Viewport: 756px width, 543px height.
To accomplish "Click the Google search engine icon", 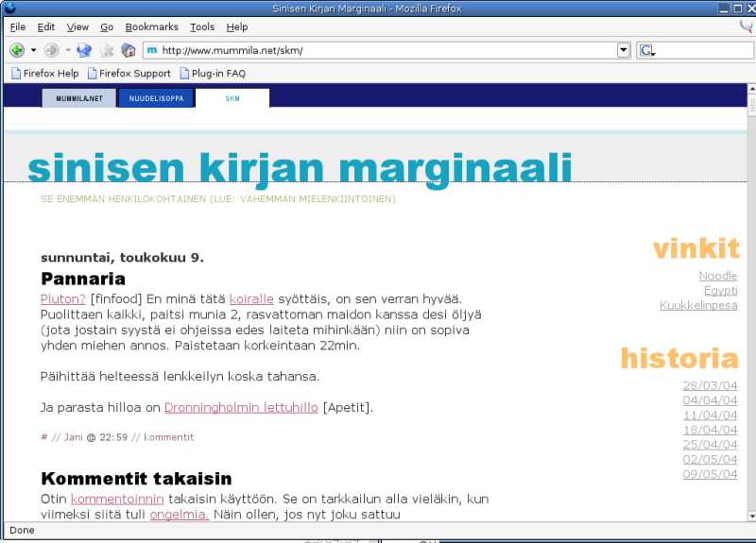I will (x=646, y=50).
